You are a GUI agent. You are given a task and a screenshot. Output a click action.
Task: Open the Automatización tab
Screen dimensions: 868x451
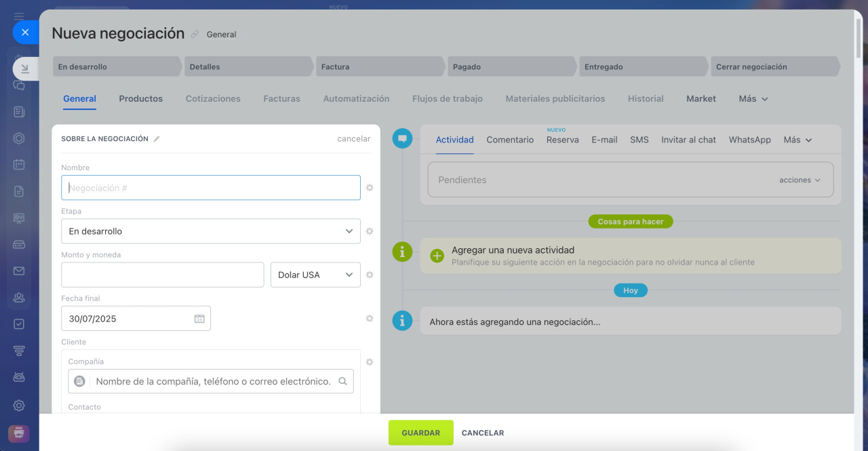click(356, 99)
